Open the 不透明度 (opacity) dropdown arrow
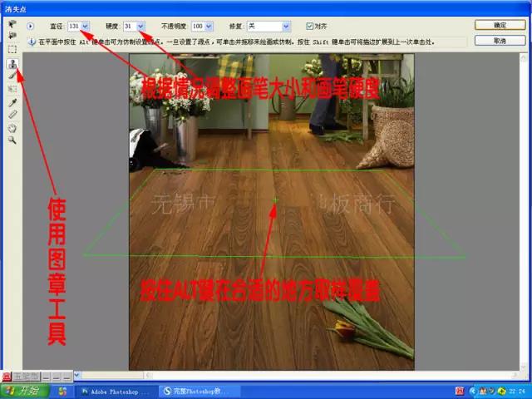Image resolution: width=532 pixels, height=399 pixels. tap(209, 26)
